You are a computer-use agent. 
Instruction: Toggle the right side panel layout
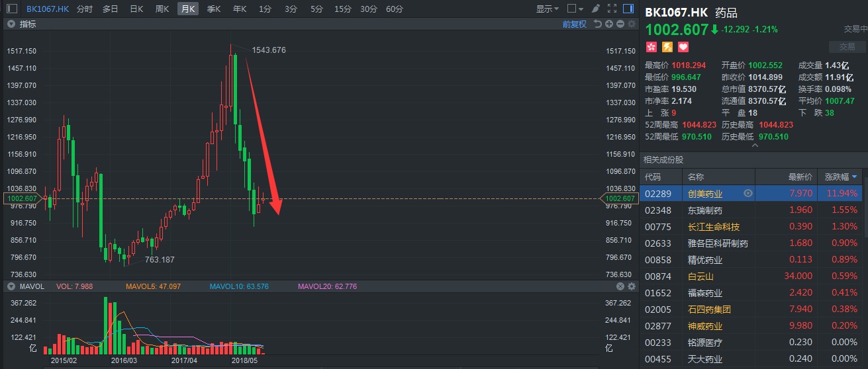(628, 9)
